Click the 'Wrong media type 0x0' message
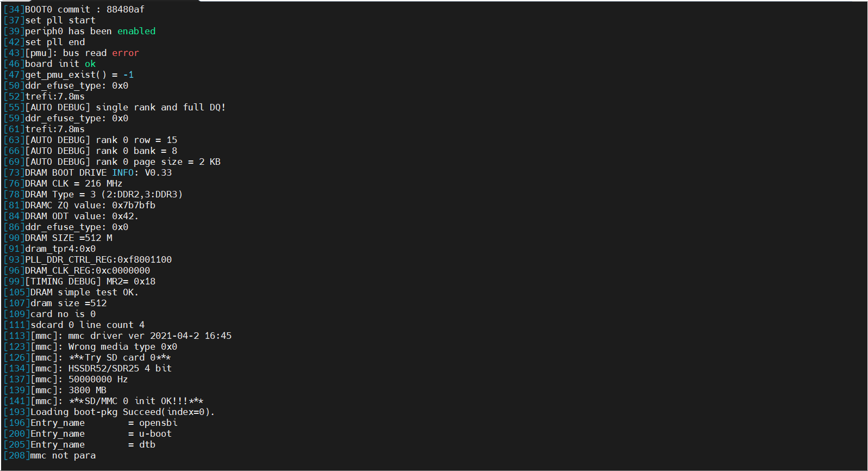Screen dimensions: 868x471 point(123,346)
